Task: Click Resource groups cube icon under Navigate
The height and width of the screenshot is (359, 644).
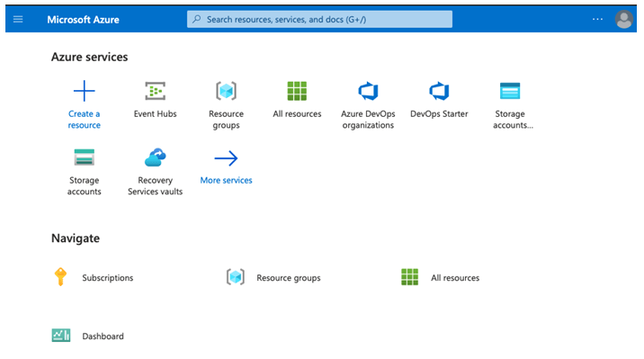Action: click(x=236, y=277)
